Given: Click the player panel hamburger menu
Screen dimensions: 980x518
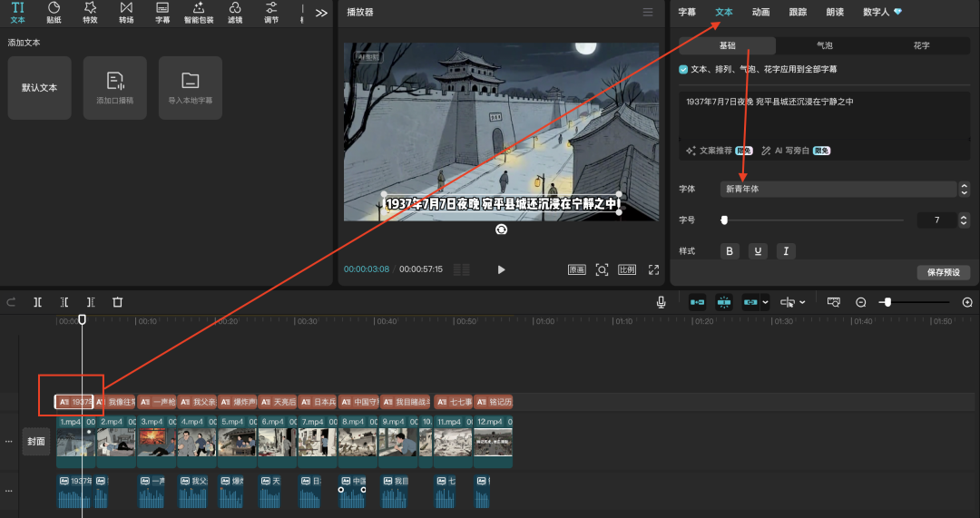Looking at the screenshot, I should click(647, 13).
